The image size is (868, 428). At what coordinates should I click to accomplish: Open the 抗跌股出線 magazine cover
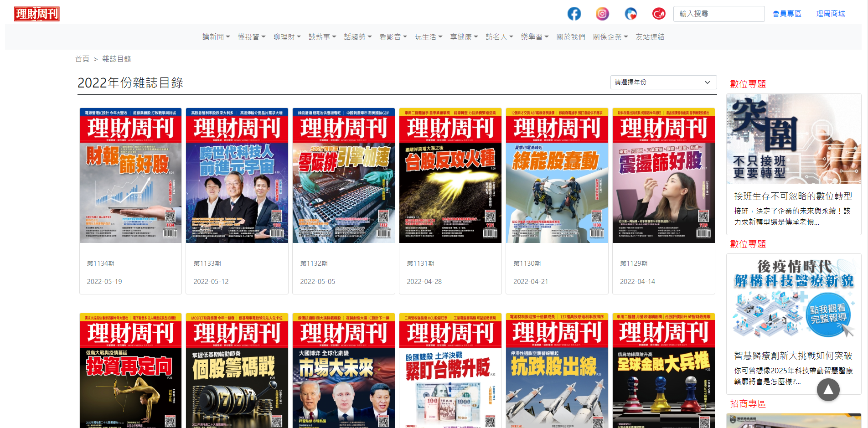(557, 371)
